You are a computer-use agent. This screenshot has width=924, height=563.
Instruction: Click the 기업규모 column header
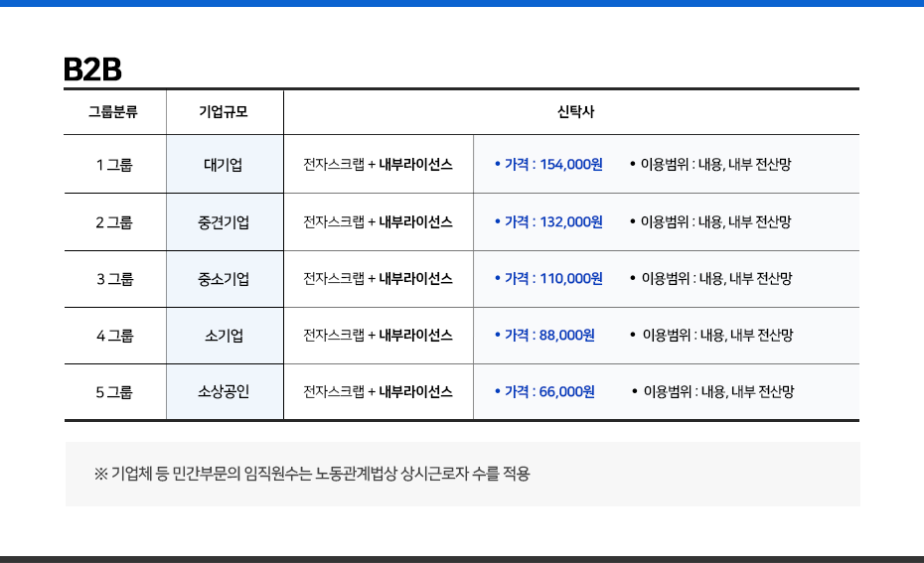(224, 112)
